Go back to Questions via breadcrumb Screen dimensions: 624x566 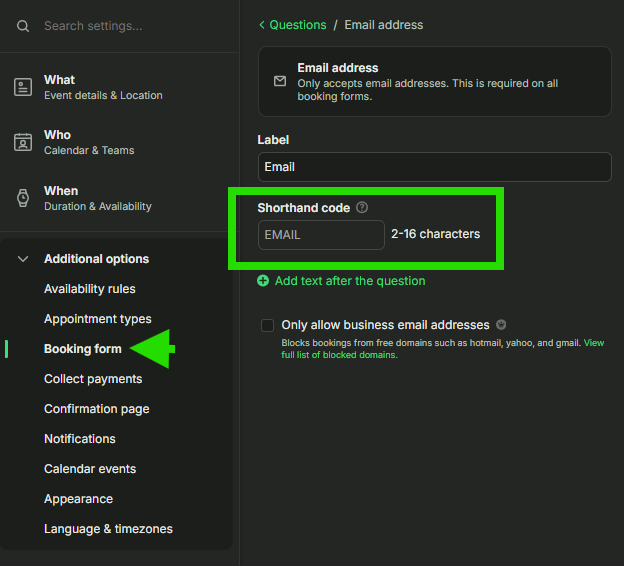coord(297,25)
